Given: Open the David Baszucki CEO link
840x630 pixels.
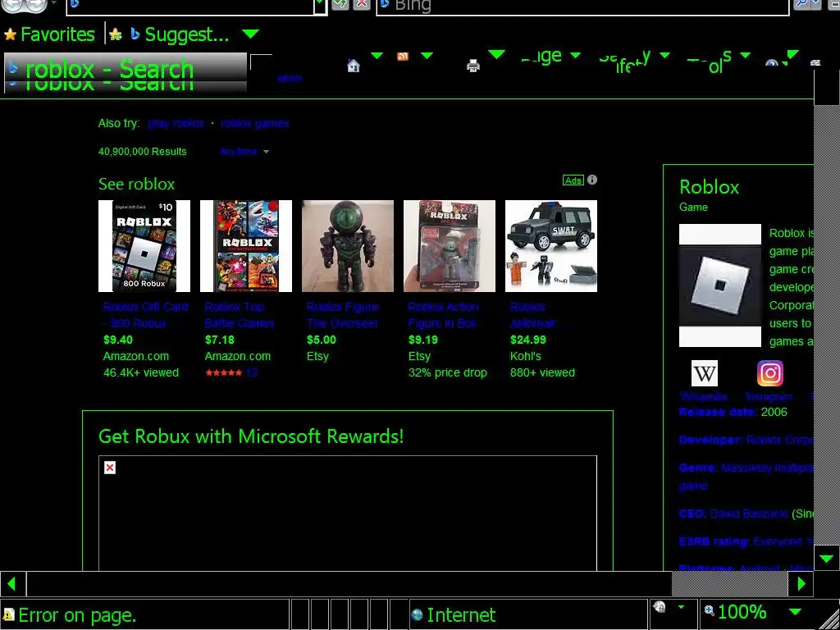Looking at the screenshot, I should pos(749,514).
